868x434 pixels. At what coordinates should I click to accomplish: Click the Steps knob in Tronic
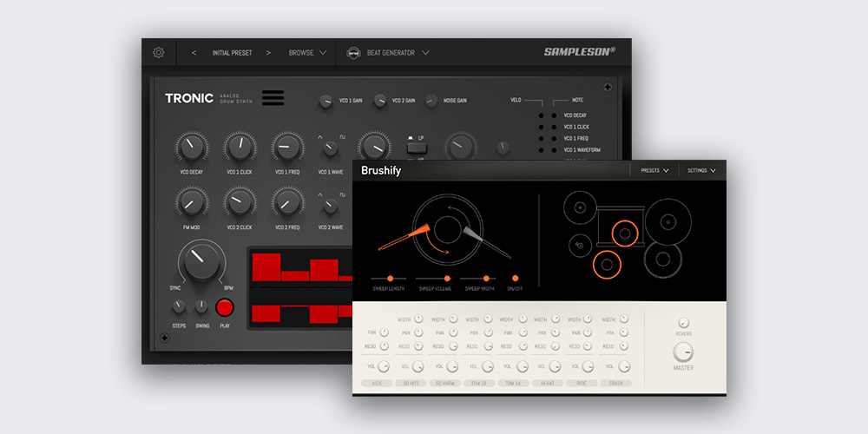click(179, 306)
